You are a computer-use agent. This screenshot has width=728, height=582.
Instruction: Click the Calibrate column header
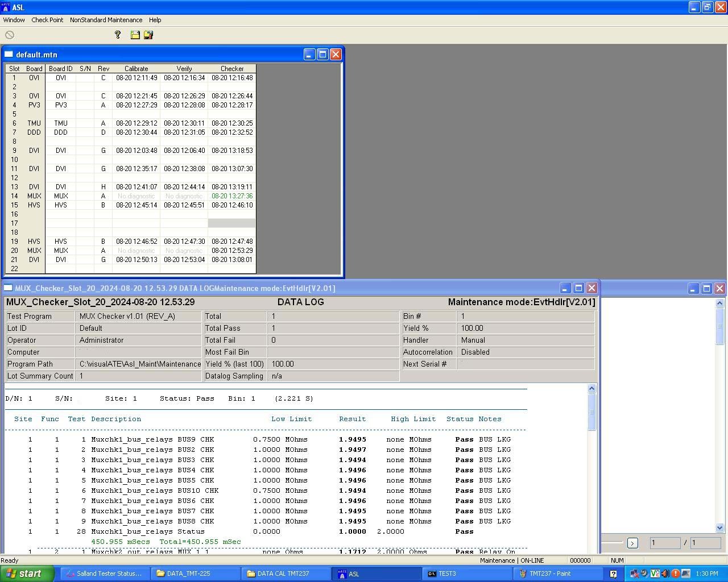coord(136,68)
